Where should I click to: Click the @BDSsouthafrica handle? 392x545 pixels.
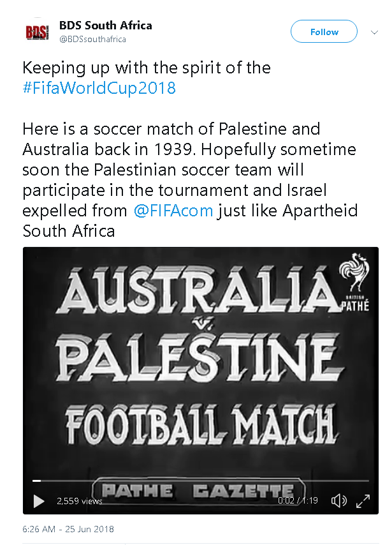point(93,40)
